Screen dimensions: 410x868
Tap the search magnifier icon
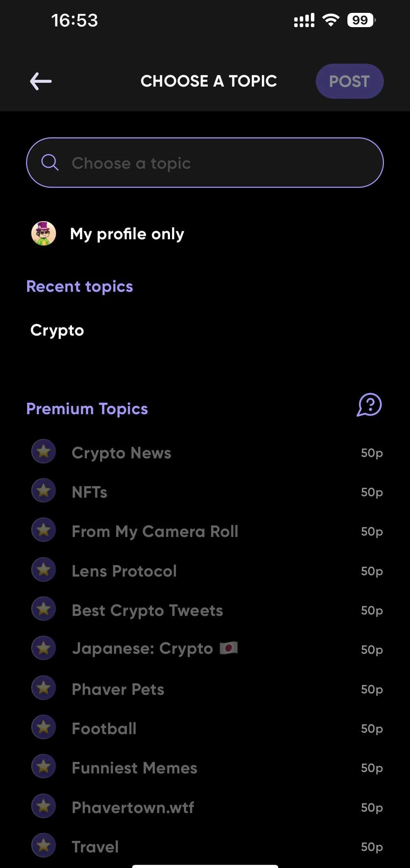[50, 162]
